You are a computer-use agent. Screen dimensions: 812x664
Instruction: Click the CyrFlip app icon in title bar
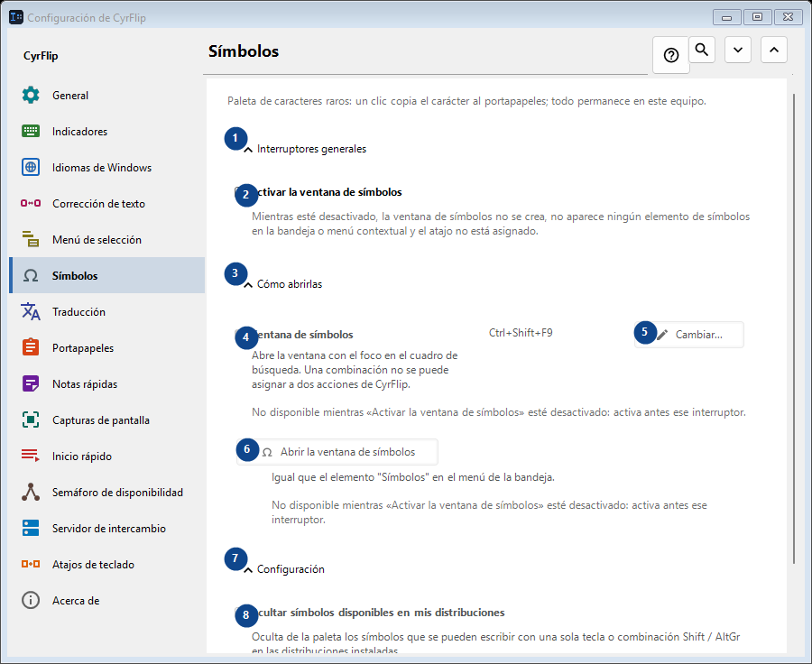[x=16, y=17]
